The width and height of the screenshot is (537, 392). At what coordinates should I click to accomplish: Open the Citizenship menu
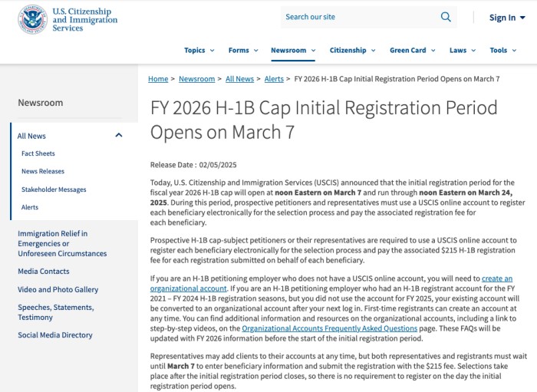(x=352, y=51)
